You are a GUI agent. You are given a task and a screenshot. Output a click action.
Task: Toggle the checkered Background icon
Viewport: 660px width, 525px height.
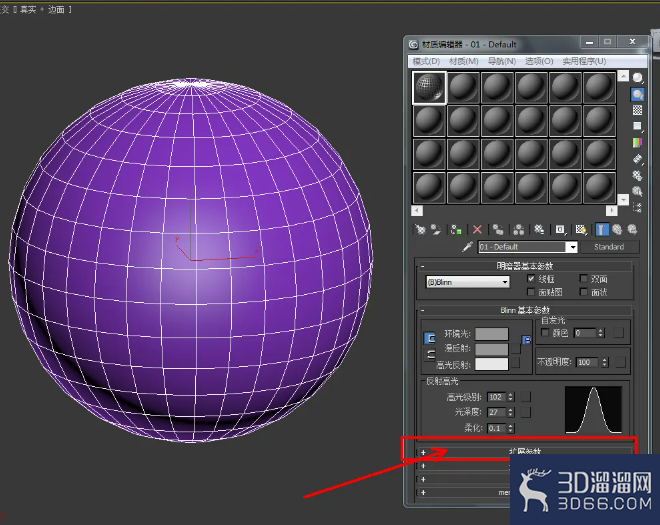(x=638, y=110)
